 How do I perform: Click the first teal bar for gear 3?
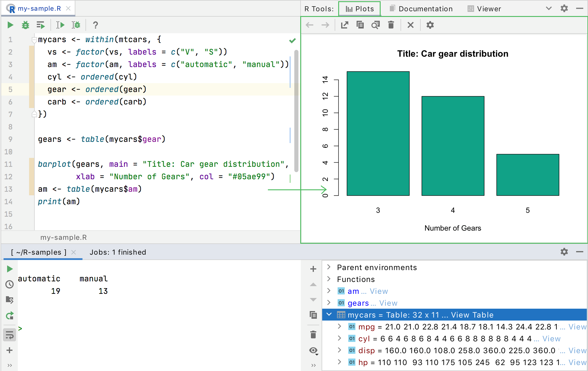[x=378, y=134]
